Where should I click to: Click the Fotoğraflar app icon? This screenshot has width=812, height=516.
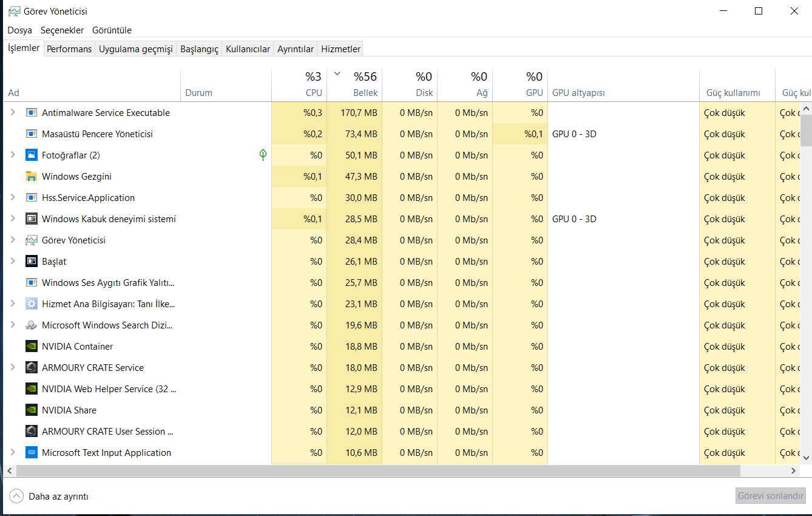tap(32, 155)
